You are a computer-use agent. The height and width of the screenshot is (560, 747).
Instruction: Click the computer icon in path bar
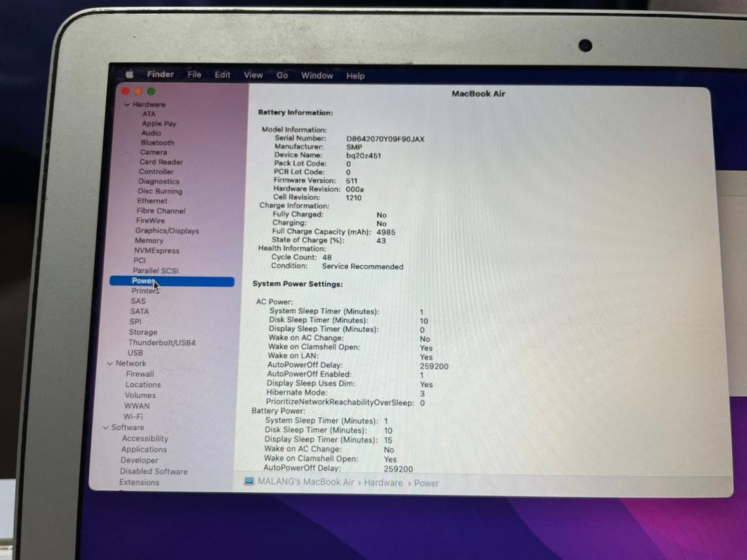(x=249, y=481)
